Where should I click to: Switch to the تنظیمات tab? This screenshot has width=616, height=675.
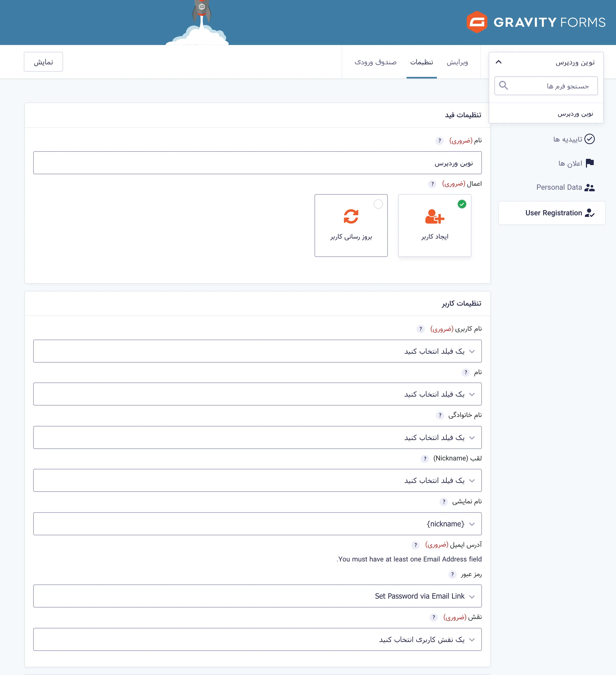pos(421,62)
